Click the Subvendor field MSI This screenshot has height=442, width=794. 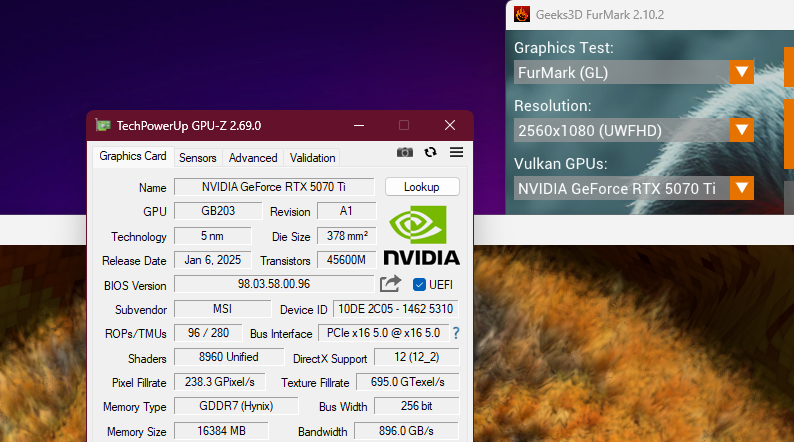click(222, 309)
